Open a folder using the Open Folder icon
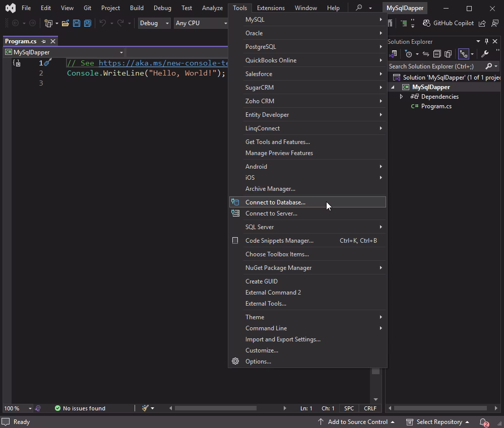Image resolution: width=504 pixels, height=428 pixels. 66,23
